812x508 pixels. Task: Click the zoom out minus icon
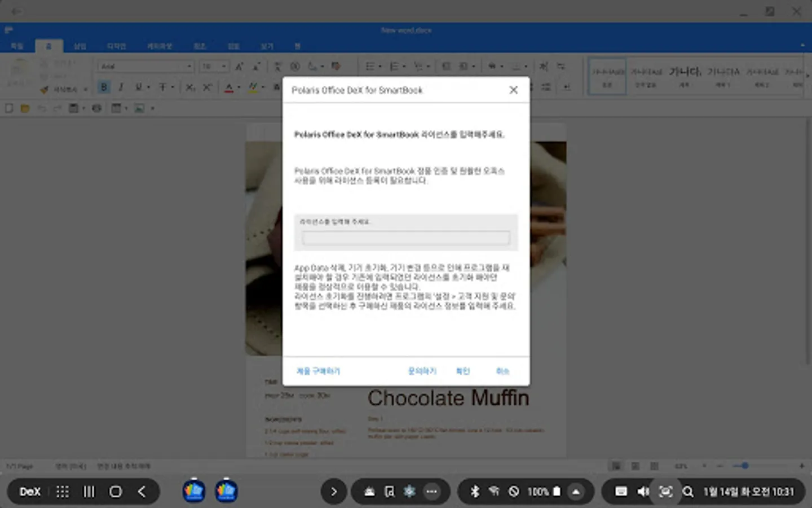click(720, 466)
